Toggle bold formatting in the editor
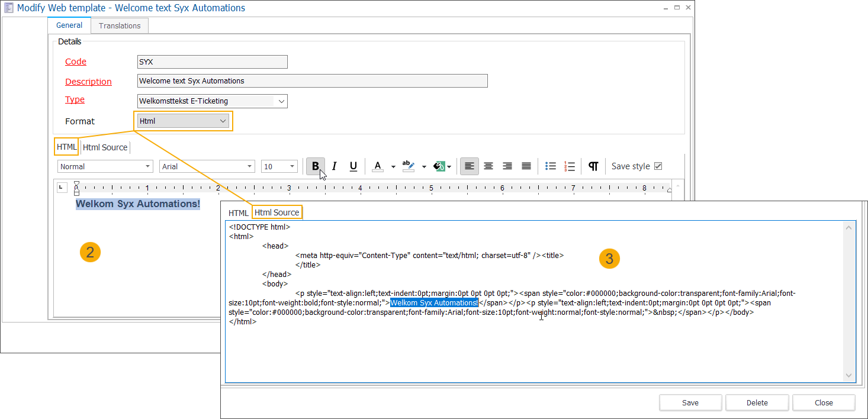Screen dimensions: 868x419 315,166
